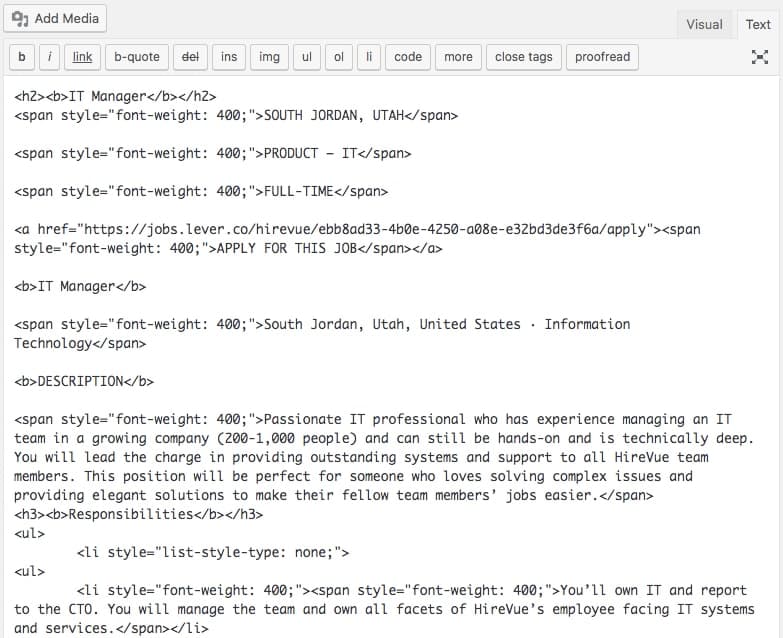
Task: Insert a hyperlink using link button
Action: pyautogui.click(x=82, y=57)
